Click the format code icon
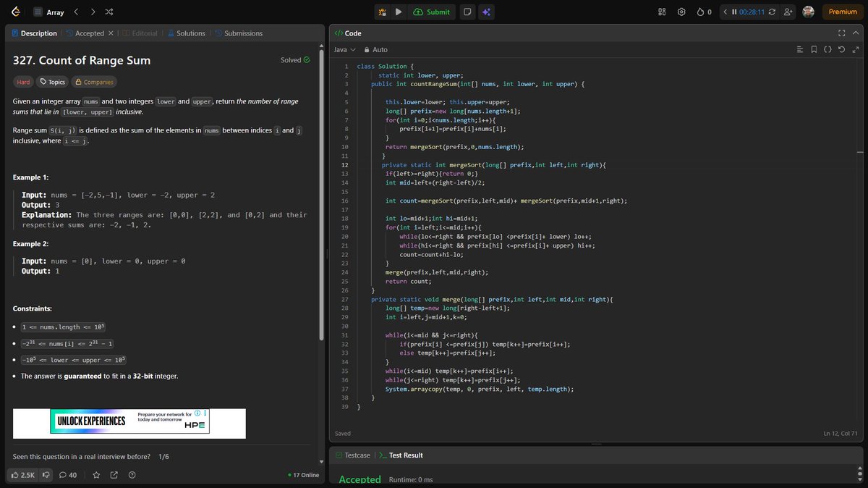Screen dimensions: 868x488 [x=800, y=50]
